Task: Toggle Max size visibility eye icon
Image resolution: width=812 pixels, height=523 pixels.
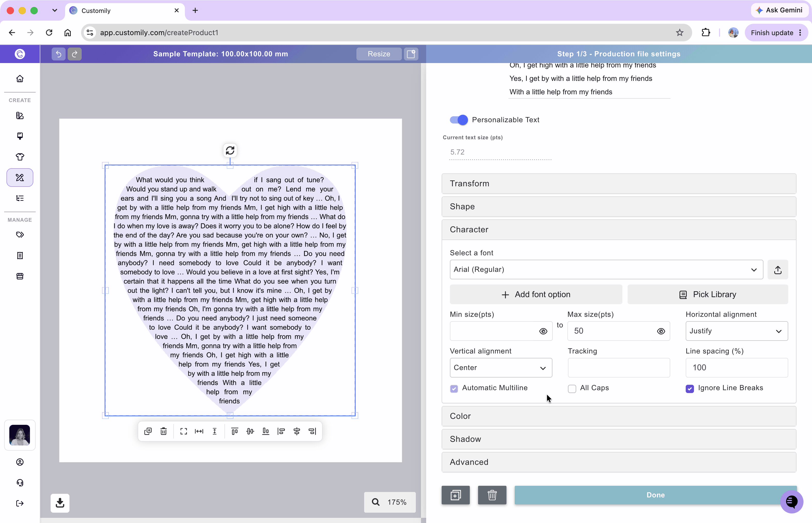Action: tap(661, 331)
